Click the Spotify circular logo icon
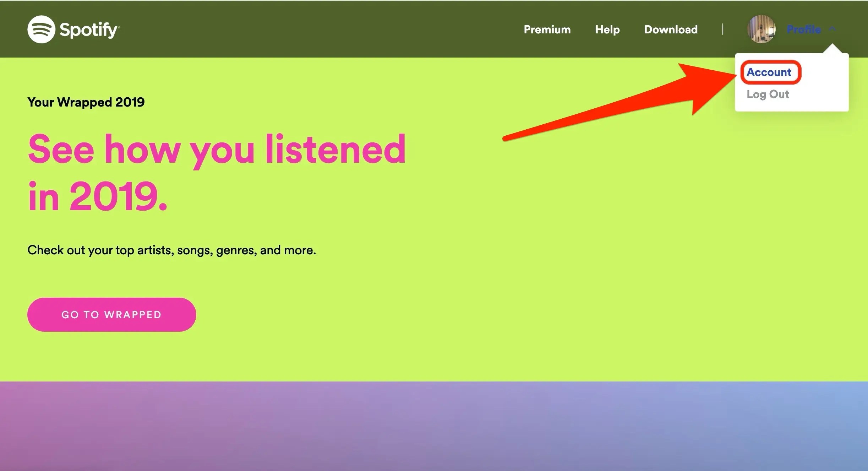The height and width of the screenshot is (471, 868). (x=41, y=29)
